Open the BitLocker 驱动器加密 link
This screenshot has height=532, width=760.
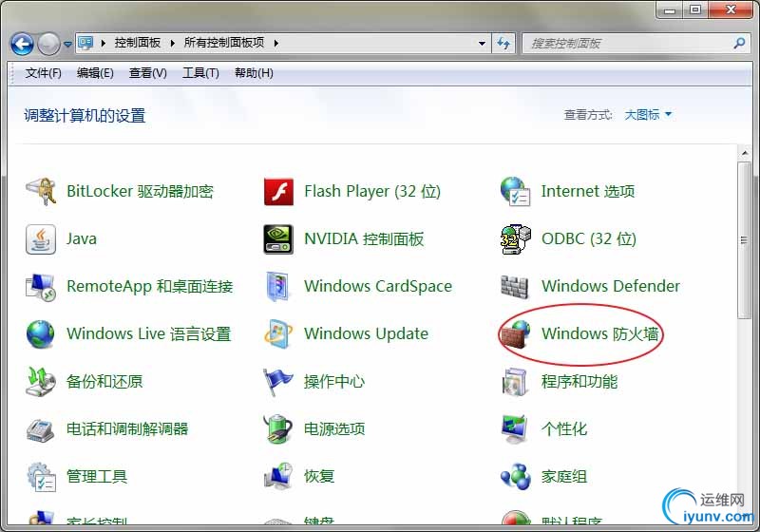140,191
